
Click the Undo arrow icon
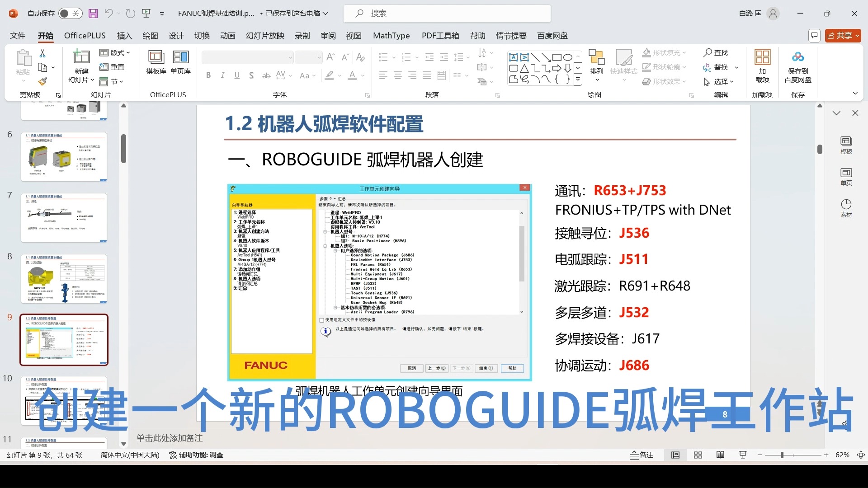pos(108,14)
